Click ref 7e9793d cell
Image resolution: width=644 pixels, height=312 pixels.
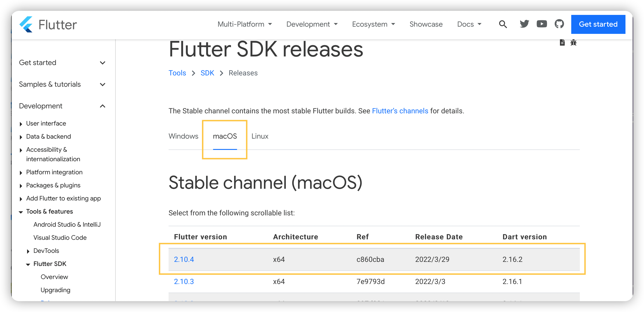click(370, 281)
